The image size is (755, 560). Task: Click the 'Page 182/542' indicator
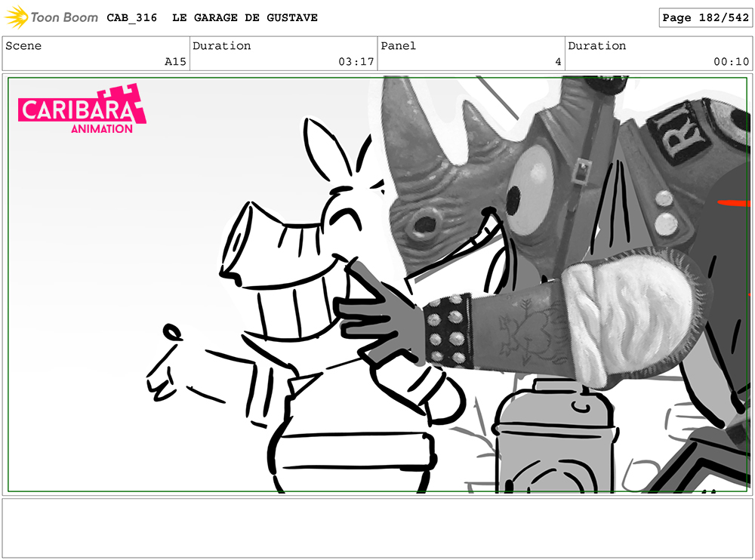tap(705, 18)
